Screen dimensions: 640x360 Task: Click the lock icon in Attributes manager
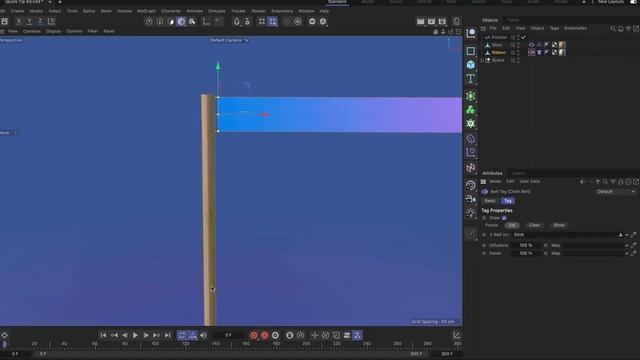click(x=620, y=182)
